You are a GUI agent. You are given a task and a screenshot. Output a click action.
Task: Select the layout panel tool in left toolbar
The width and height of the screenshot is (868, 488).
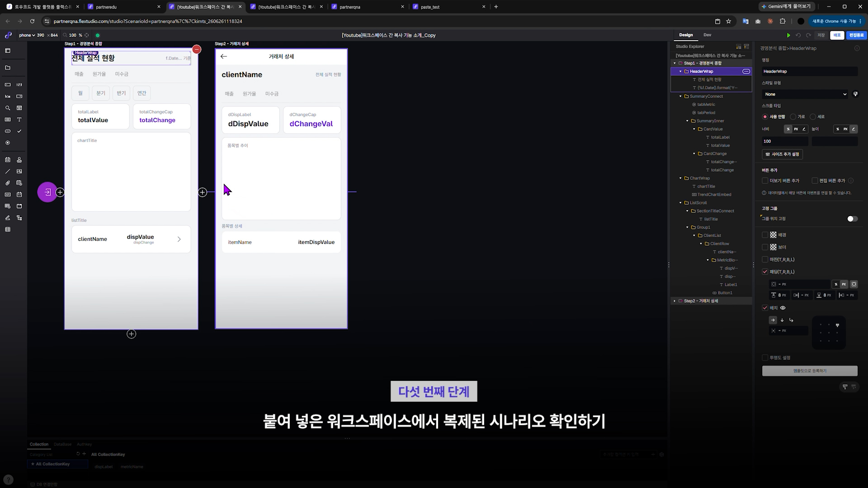8,51
